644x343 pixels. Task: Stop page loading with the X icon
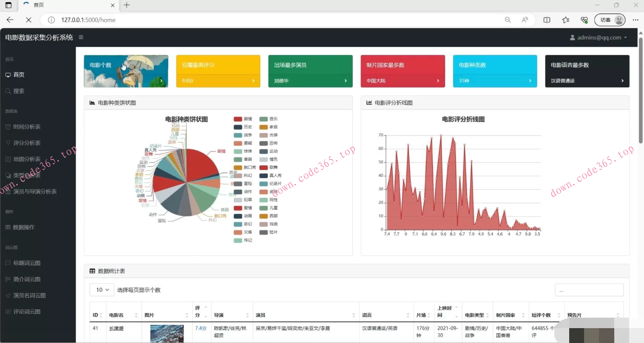tap(28, 20)
